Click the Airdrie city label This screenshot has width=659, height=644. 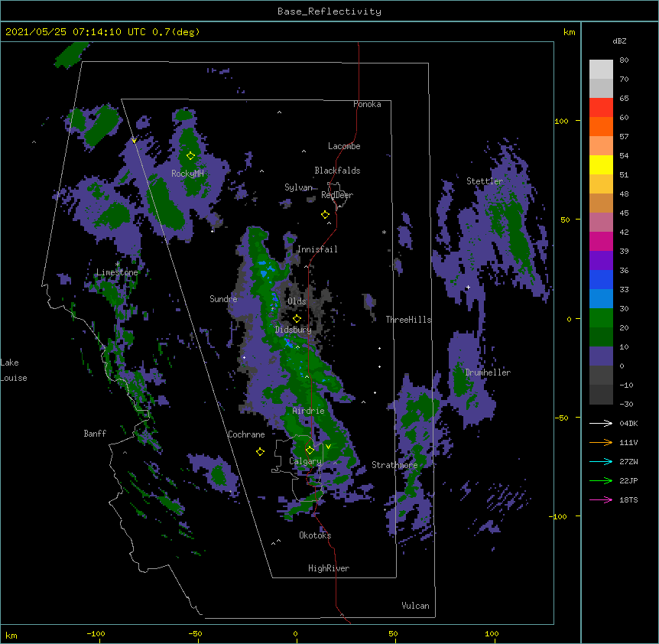309,411
